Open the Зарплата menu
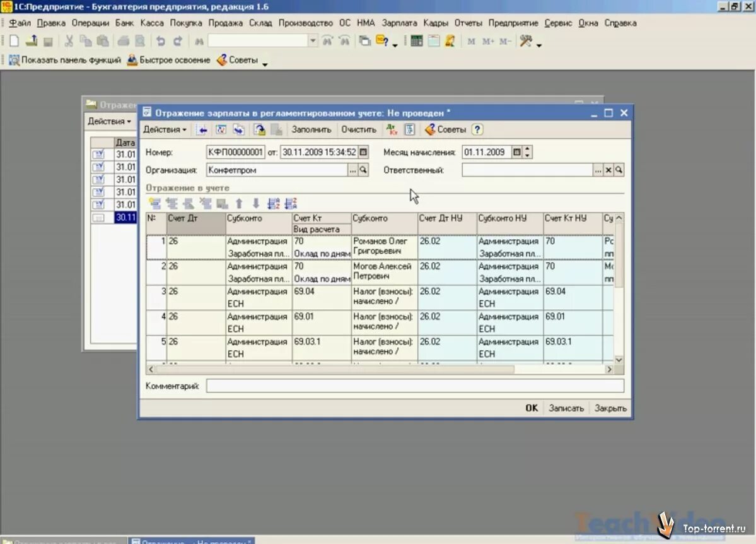 pyautogui.click(x=399, y=23)
